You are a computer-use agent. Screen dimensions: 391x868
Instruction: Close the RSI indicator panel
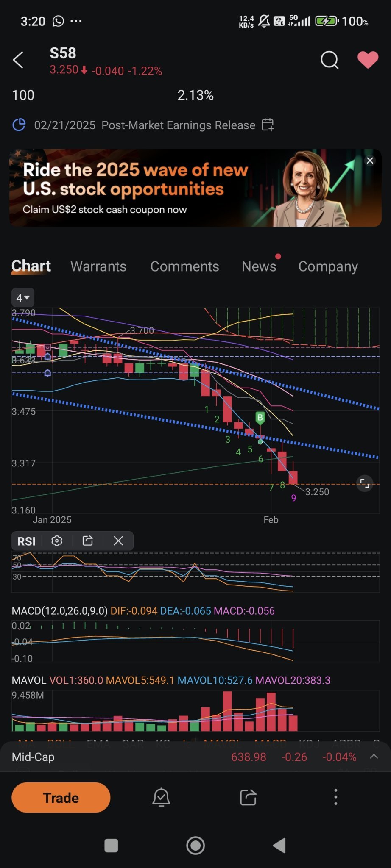[x=118, y=541]
